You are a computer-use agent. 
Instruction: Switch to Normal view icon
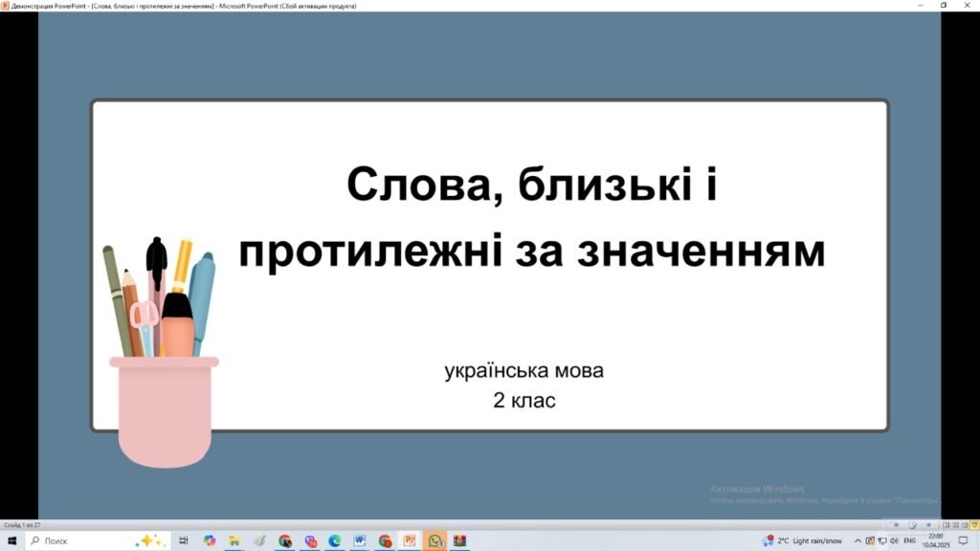947,524
